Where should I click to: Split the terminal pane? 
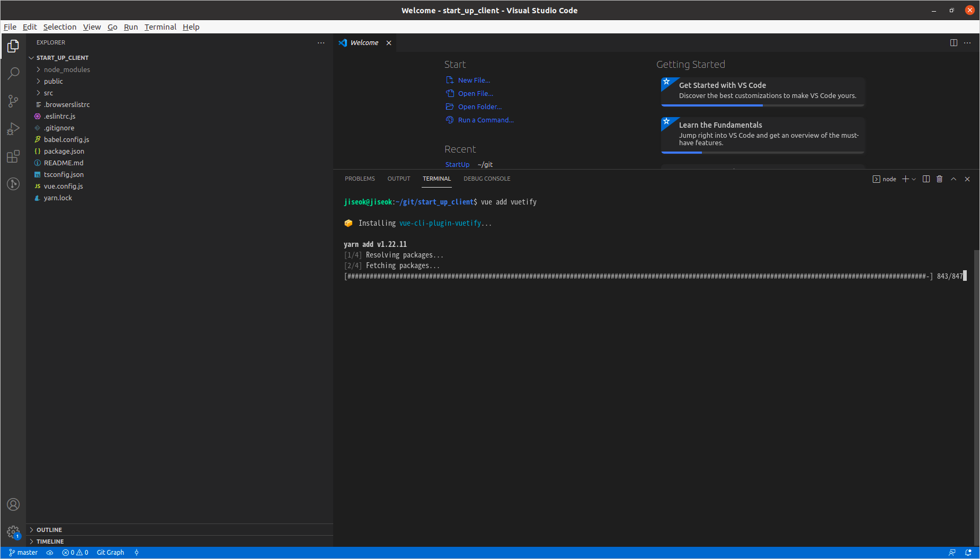tap(926, 179)
